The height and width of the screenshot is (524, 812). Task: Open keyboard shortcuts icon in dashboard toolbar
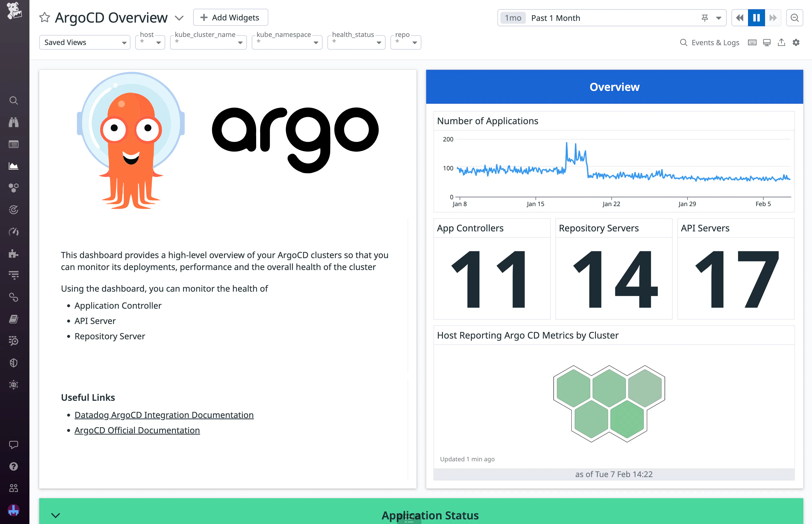(752, 42)
